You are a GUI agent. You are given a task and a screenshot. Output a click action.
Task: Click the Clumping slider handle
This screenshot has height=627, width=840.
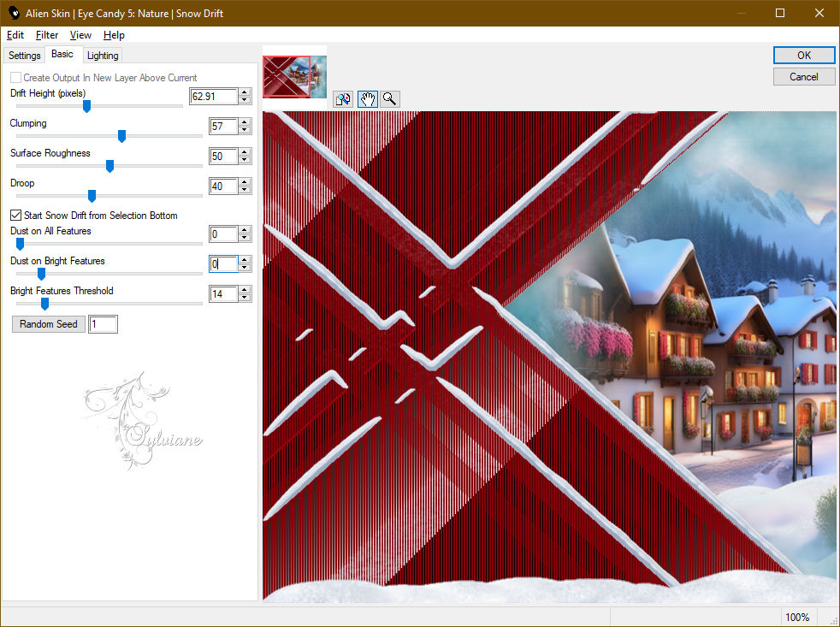pyautogui.click(x=121, y=136)
